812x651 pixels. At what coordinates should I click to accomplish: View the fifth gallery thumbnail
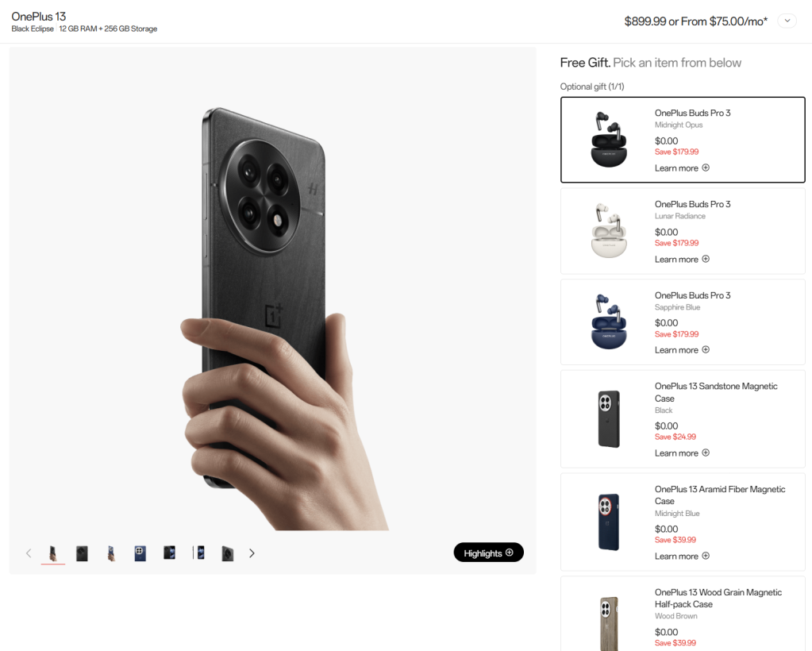point(169,553)
